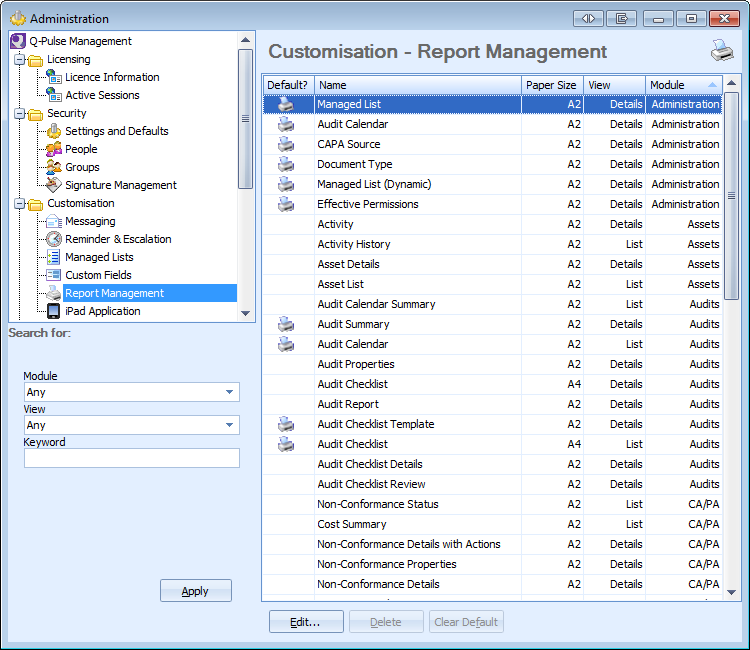Screen dimensions: 750x650
Task: Click the Apply button
Action: pyautogui.click(x=196, y=591)
